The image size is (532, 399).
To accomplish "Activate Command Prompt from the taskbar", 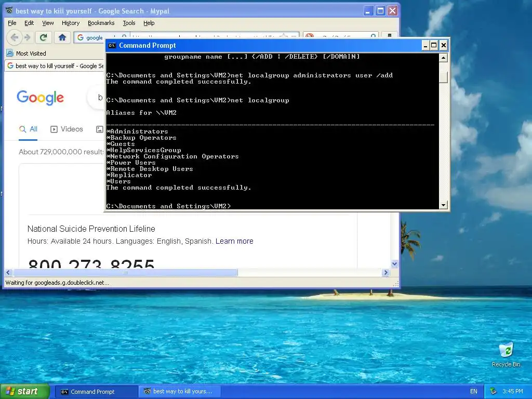I will pos(96,392).
